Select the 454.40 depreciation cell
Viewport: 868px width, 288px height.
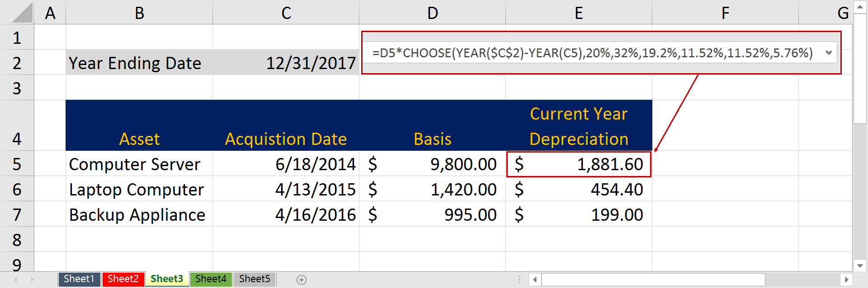(x=579, y=189)
